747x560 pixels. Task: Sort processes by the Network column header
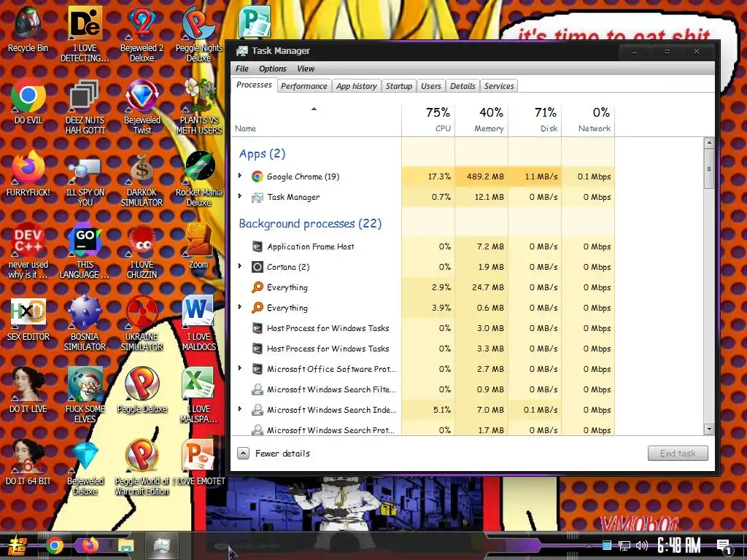(589, 119)
